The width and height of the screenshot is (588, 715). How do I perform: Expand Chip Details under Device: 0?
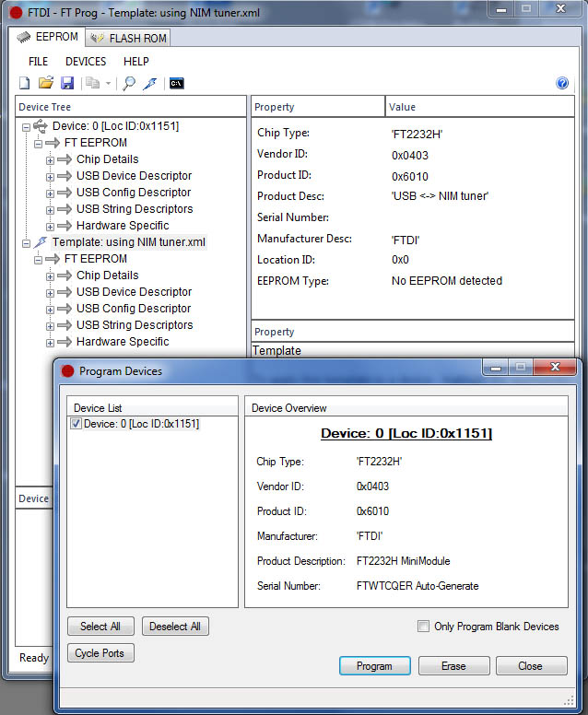click(x=50, y=160)
